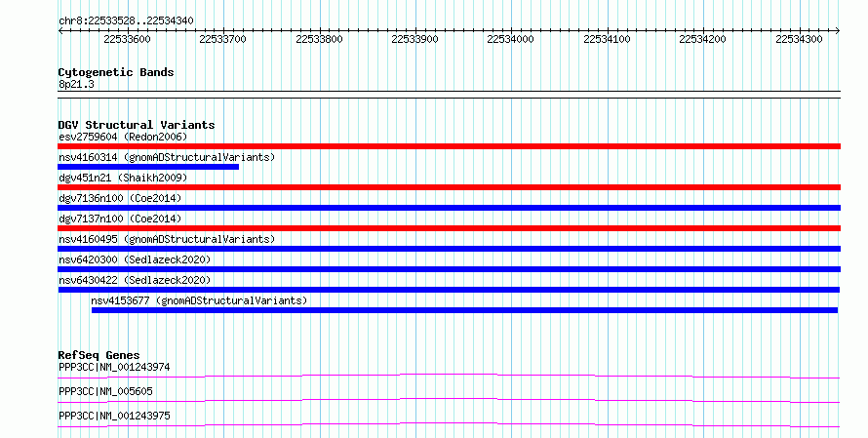The image size is (868, 438).
Task: Select the blue nsv6430422 variant bar
Action: tap(449, 290)
